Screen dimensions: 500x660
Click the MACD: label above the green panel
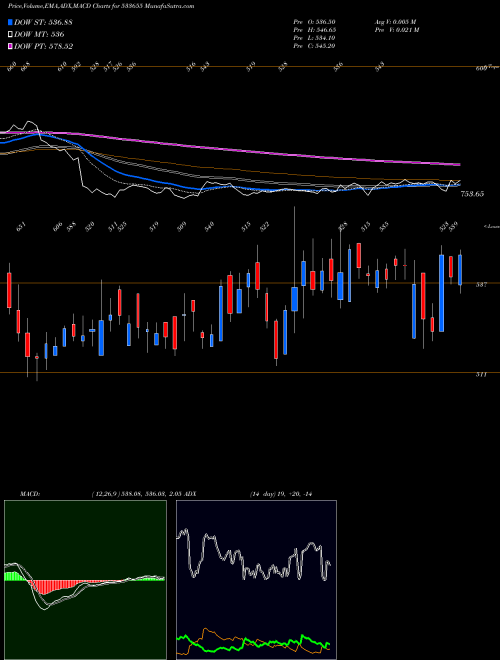(x=29, y=494)
